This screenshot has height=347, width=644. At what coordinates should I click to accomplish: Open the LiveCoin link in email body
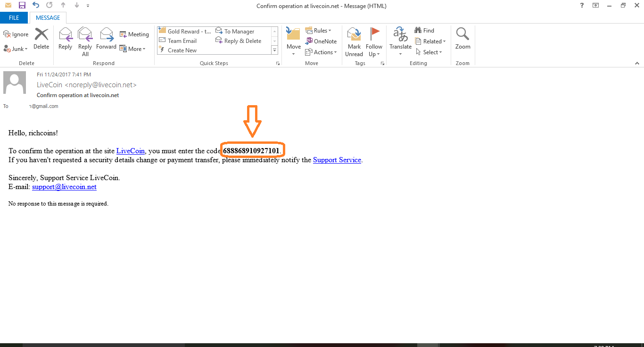point(131,151)
